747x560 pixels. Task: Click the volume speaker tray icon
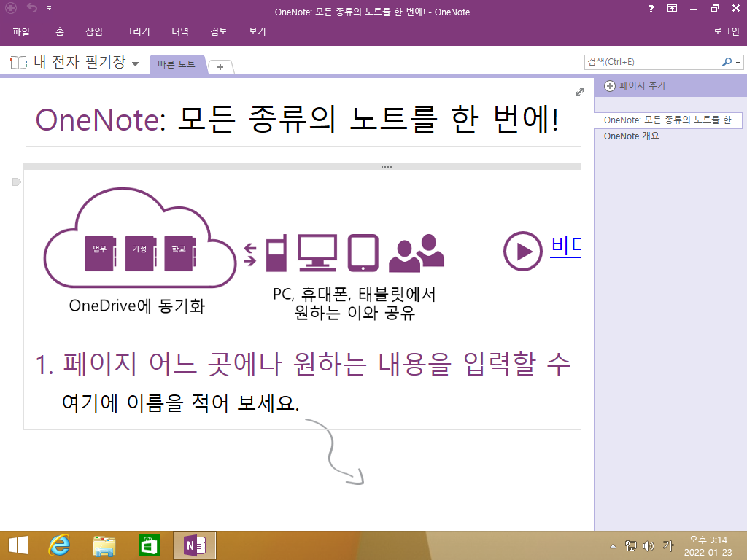click(x=649, y=545)
